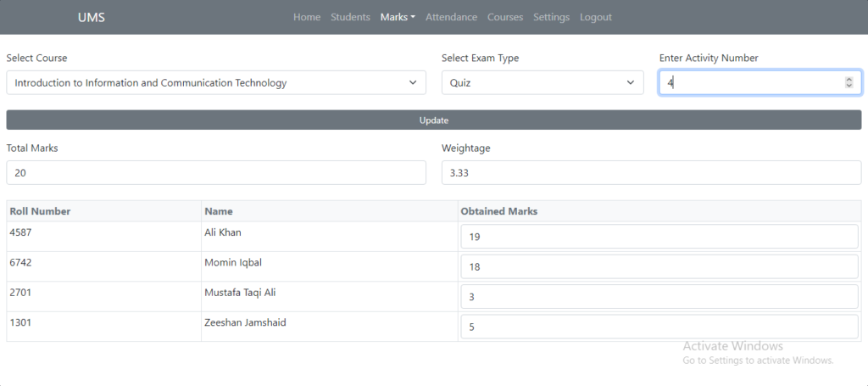Open the Attendance page
Image resolution: width=868 pixels, height=386 pixels.
[x=451, y=17]
